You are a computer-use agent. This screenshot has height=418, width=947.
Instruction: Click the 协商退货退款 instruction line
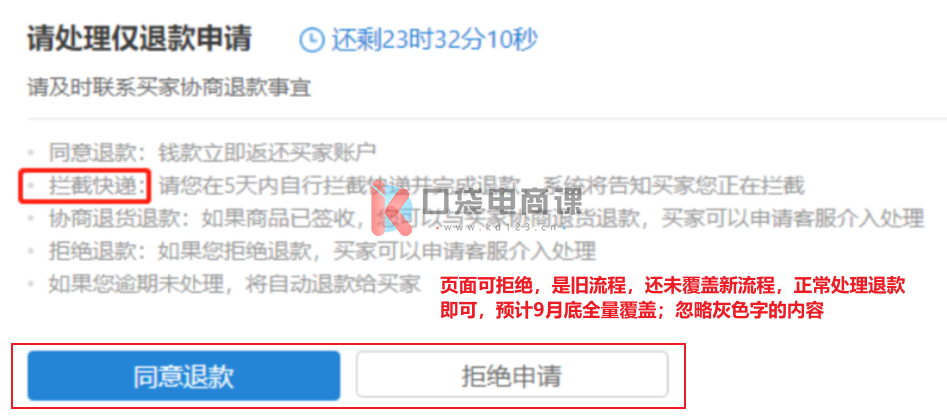click(x=486, y=218)
